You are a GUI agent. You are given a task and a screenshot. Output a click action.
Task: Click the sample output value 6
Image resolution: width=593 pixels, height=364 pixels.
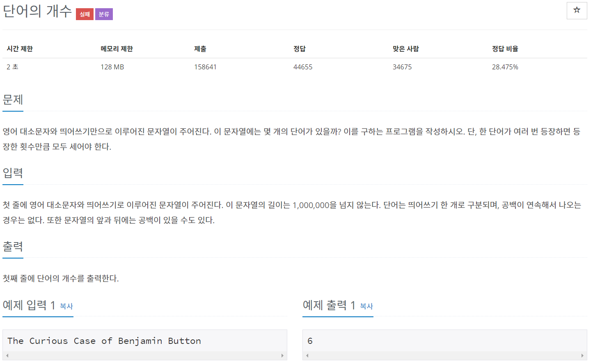click(x=310, y=341)
